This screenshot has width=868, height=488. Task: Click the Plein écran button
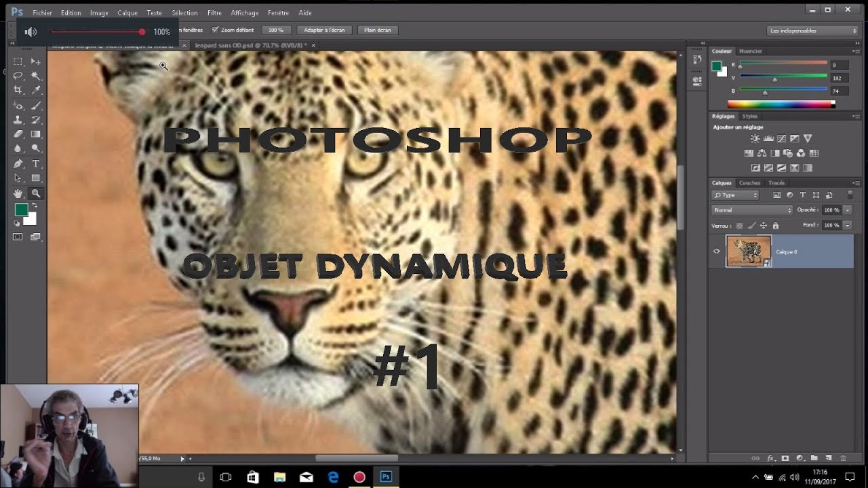pyautogui.click(x=378, y=30)
